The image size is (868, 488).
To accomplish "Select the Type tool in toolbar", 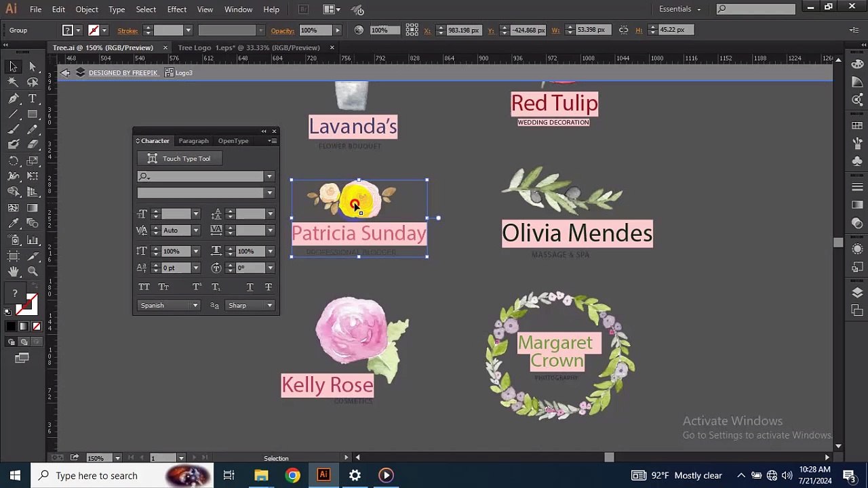I will [32, 98].
